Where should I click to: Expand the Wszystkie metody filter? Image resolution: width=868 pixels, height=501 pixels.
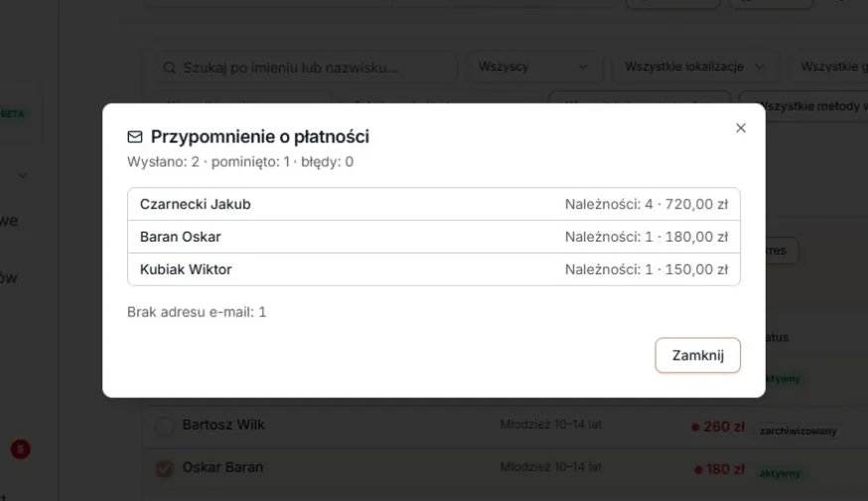tap(804, 105)
